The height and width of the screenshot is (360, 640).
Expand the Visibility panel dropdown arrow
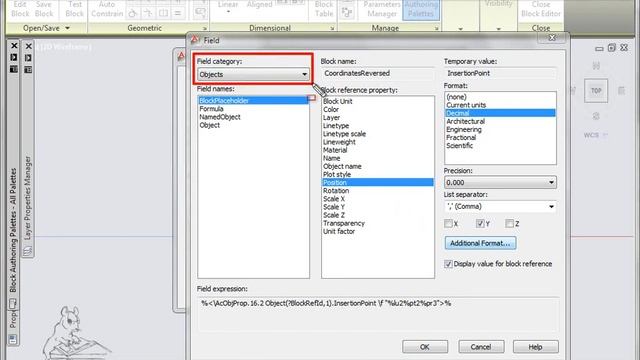coord(498,29)
